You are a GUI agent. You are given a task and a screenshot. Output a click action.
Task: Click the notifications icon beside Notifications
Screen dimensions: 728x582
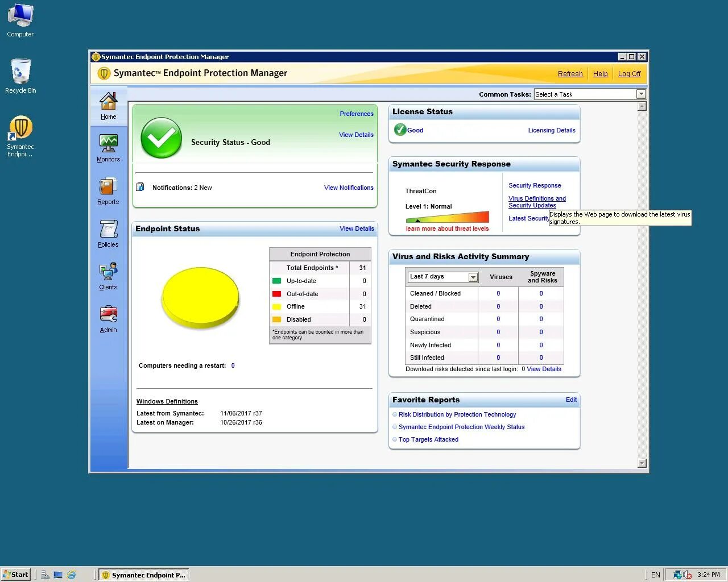(140, 187)
